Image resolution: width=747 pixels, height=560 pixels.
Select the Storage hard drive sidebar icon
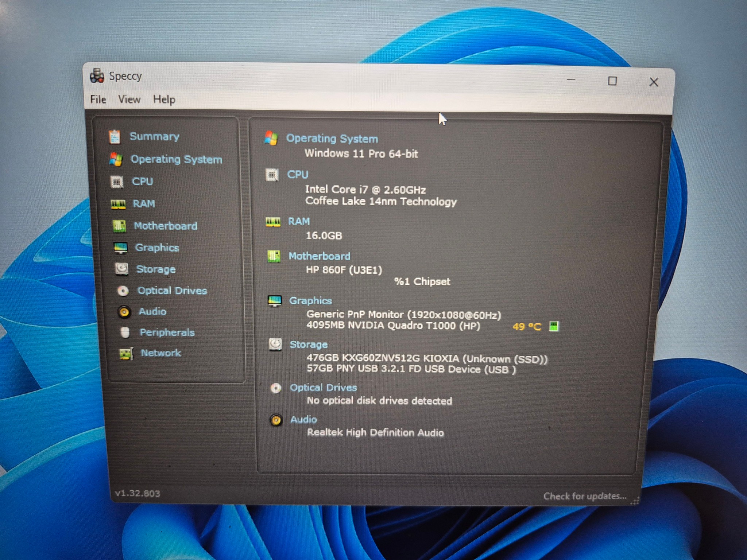click(122, 269)
